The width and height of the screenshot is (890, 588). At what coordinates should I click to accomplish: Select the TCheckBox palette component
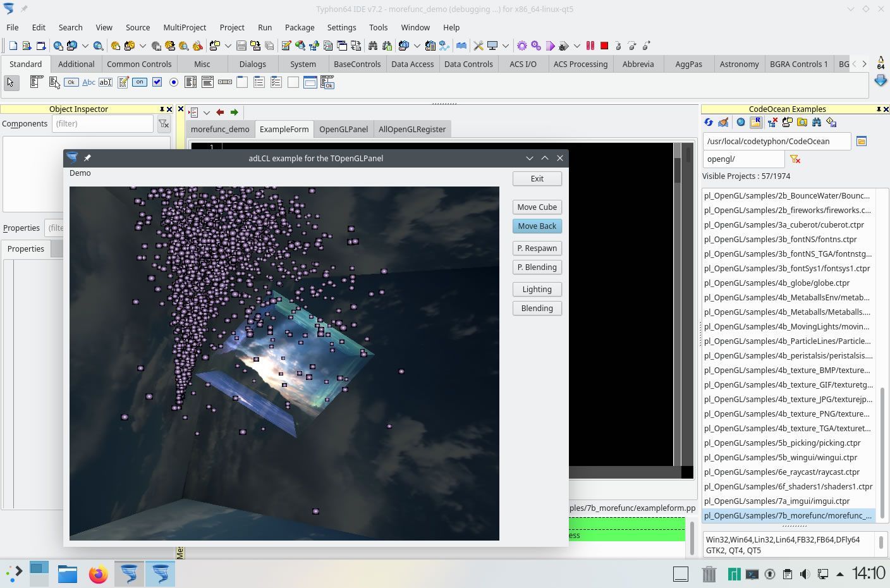157,82
